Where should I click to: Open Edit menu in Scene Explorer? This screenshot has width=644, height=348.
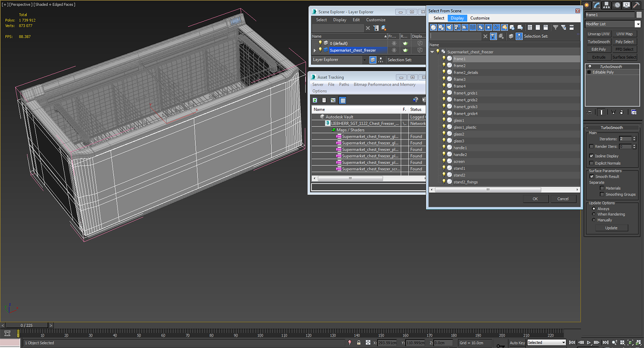[x=356, y=20]
